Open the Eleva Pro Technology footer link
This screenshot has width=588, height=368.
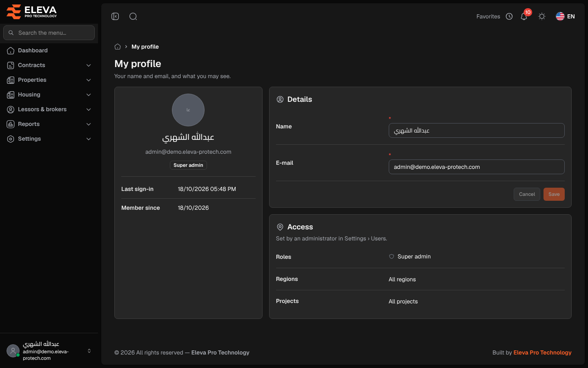542,352
